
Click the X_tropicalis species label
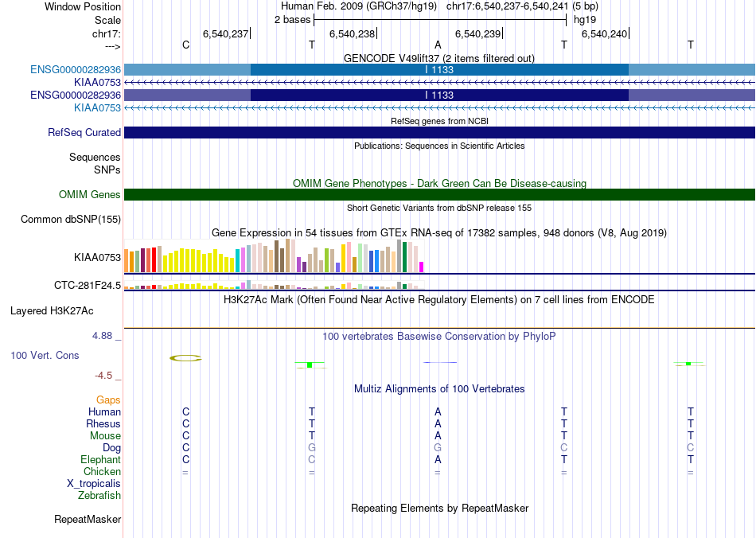pyautogui.click(x=94, y=484)
